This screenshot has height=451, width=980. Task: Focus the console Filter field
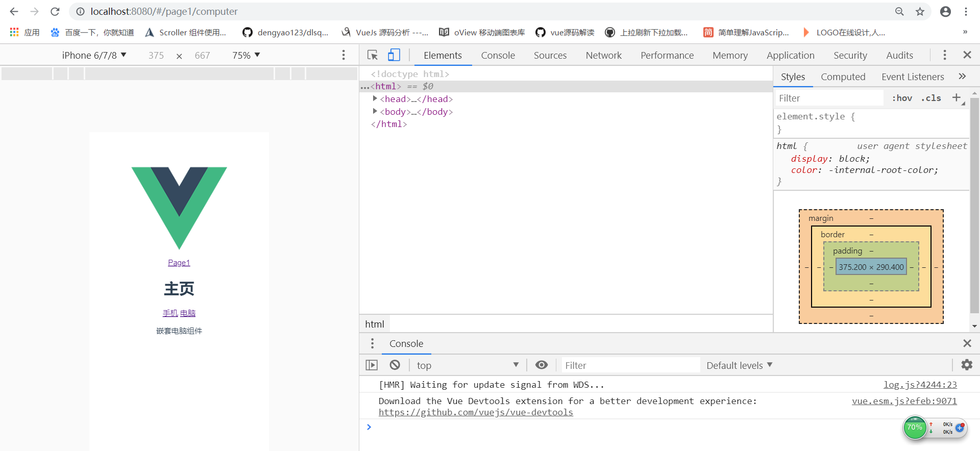(630, 365)
